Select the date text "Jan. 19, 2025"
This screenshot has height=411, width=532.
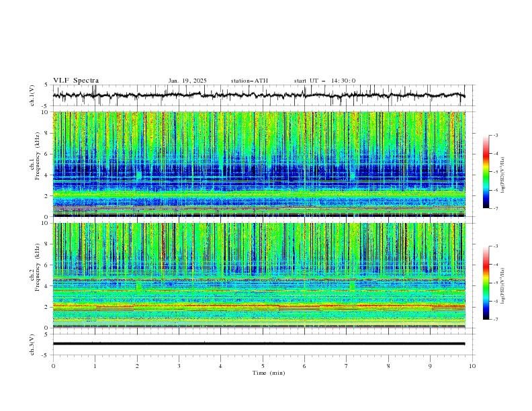point(187,81)
